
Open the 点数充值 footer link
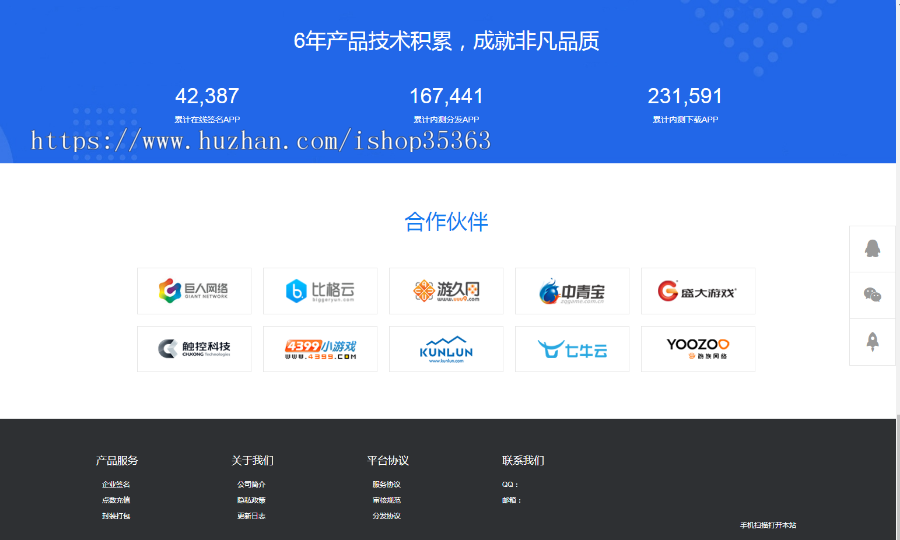coord(116,500)
